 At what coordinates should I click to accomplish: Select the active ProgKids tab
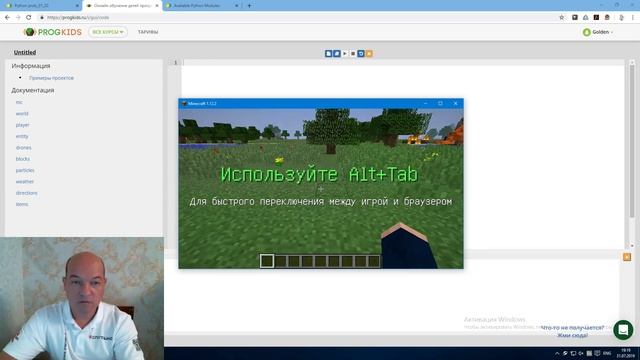pos(122,6)
